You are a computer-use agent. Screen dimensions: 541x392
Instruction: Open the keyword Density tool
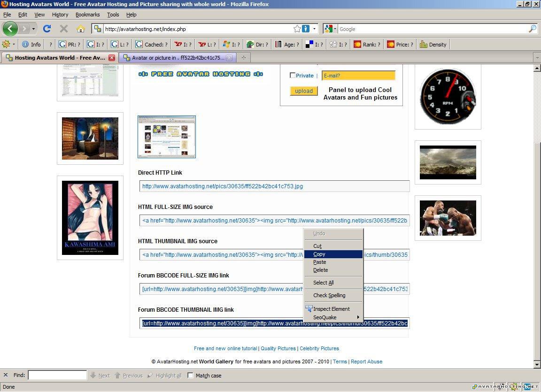[x=433, y=45]
